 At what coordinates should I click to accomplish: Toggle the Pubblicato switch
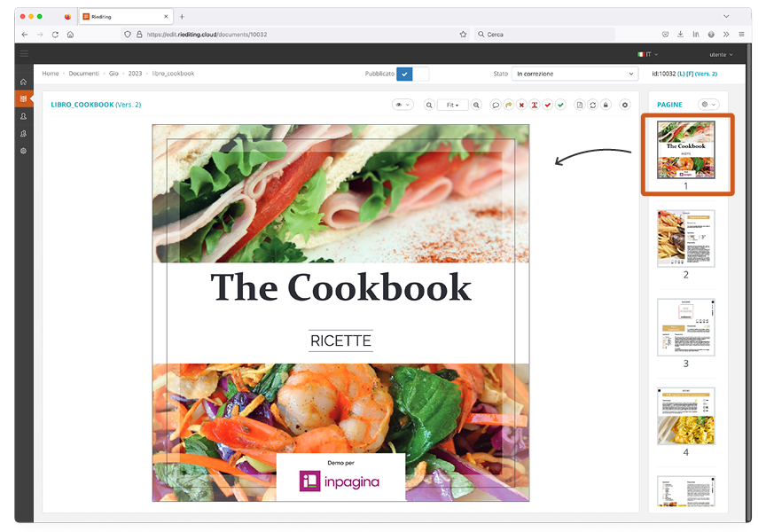click(412, 74)
